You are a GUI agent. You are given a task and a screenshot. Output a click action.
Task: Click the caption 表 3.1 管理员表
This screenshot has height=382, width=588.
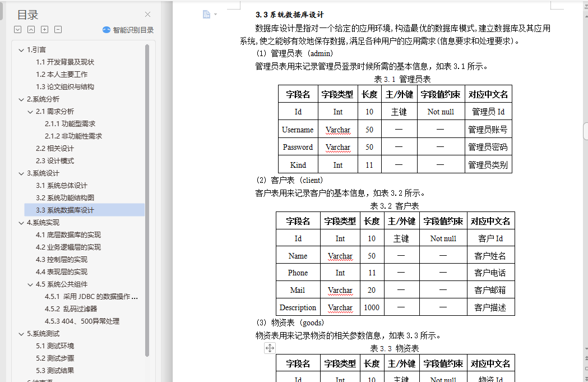coord(402,79)
